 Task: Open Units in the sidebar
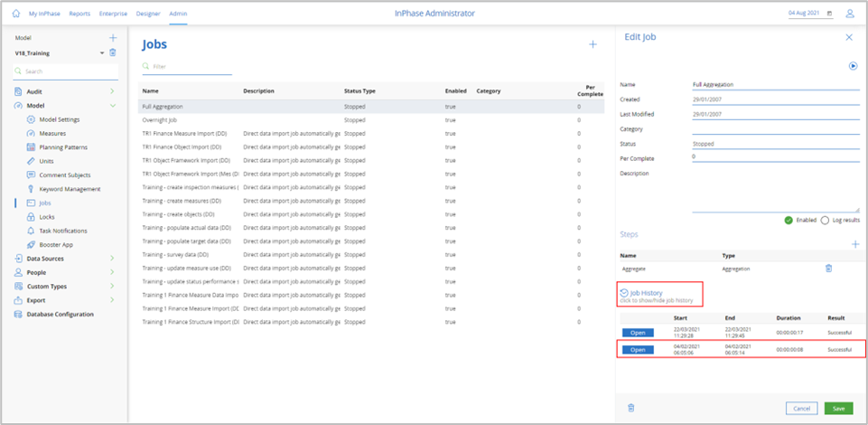click(x=46, y=161)
